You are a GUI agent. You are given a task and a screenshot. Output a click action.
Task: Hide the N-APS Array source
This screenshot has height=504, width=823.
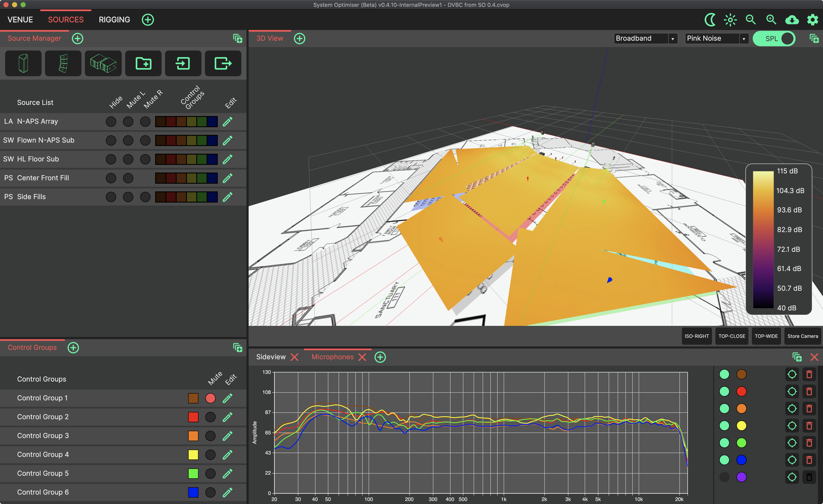[x=111, y=121]
